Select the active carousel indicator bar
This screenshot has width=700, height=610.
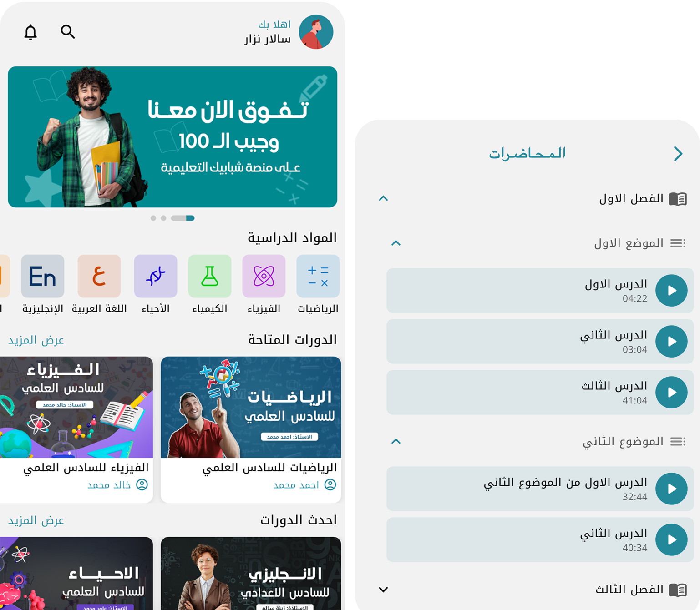pyautogui.click(x=183, y=218)
